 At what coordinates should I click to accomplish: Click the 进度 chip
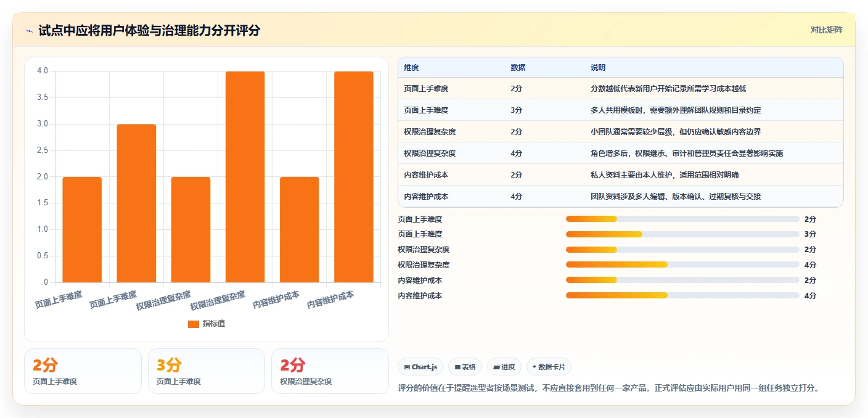pyautogui.click(x=504, y=367)
